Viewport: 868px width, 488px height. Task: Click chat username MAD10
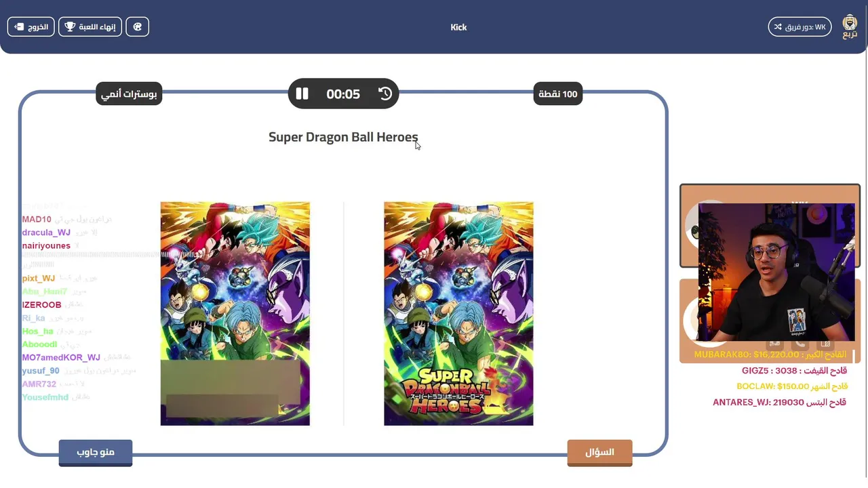(x=37, y=220)
